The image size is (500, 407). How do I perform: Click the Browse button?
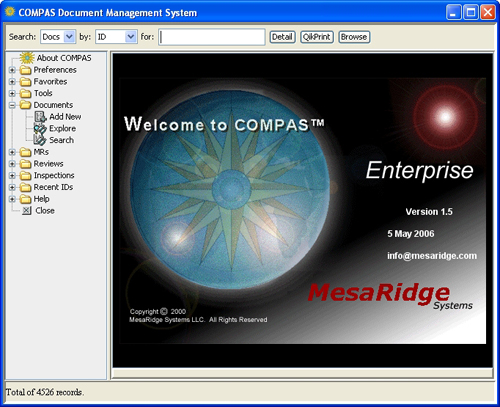[x=354, y=37]
